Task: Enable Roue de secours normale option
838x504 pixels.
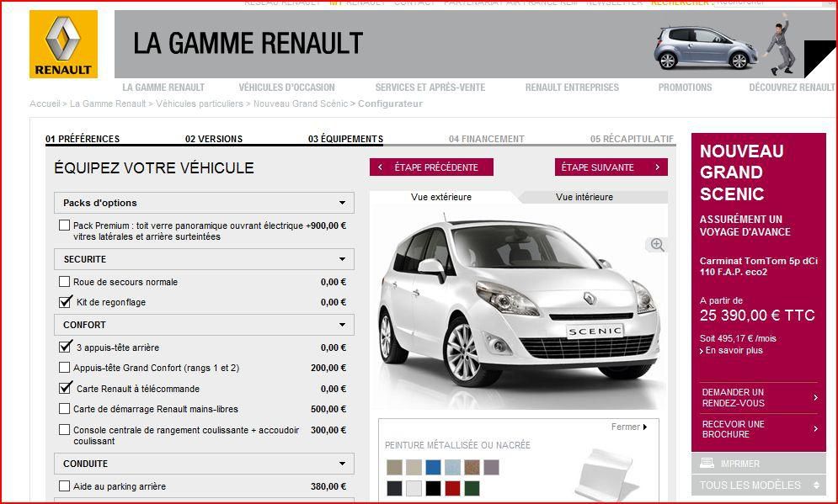Action: coord(64,281)
